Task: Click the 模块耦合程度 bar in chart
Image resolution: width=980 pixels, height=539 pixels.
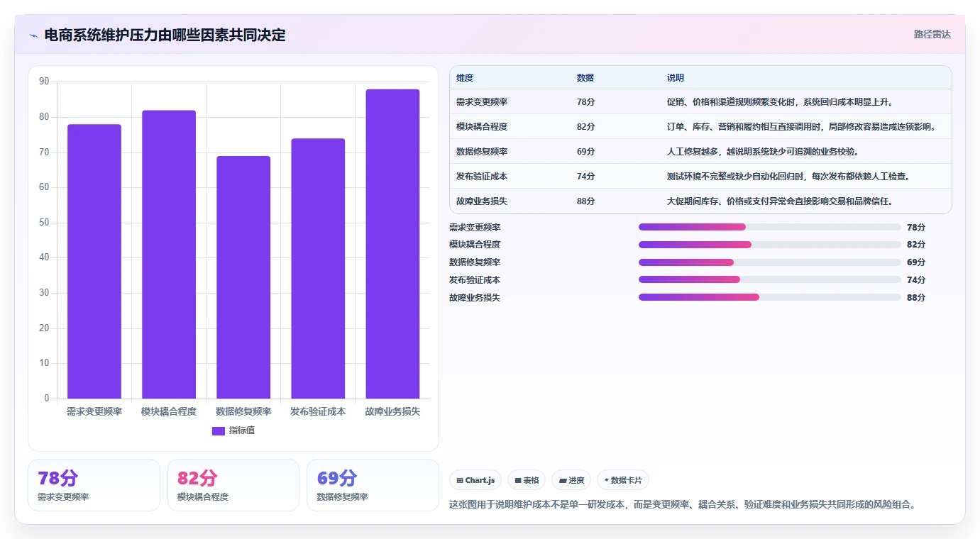Action: point(169,255)
